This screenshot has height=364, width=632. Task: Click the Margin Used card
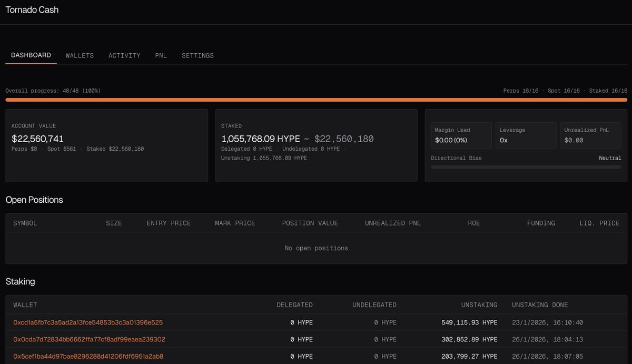461,135
